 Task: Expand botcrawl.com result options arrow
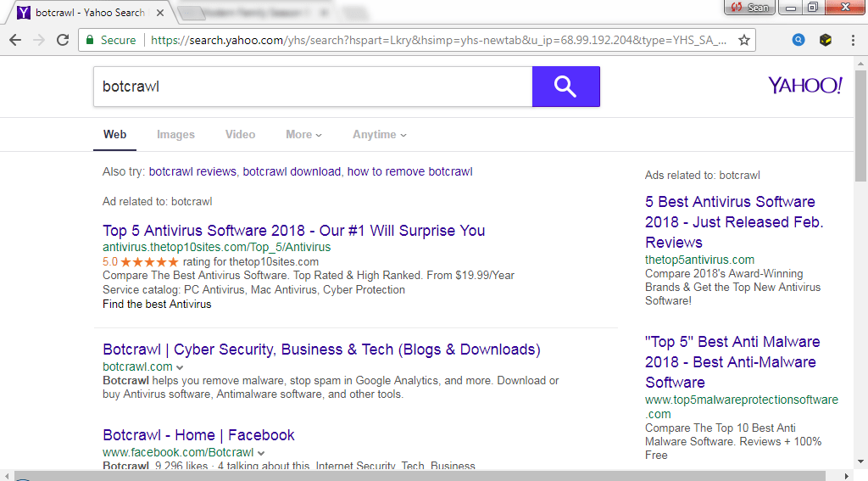(180, 367)
